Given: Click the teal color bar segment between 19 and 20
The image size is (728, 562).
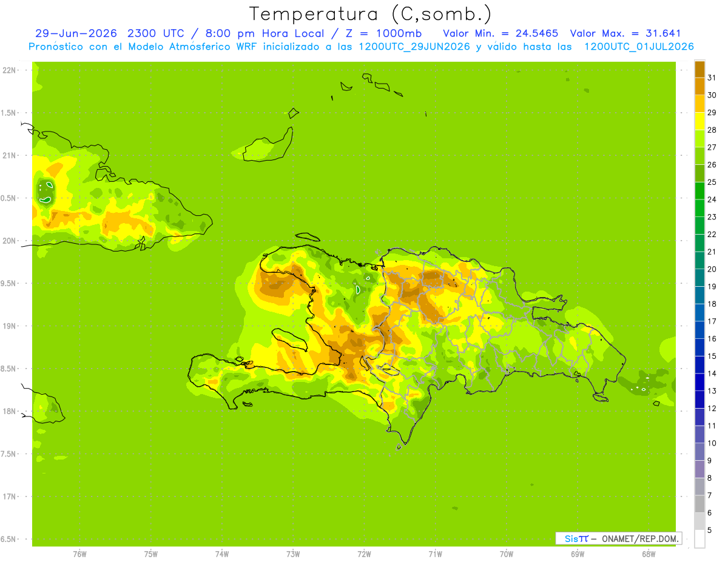Looking at the screenshot, I should pyautogui.click(x=699, y=278).
